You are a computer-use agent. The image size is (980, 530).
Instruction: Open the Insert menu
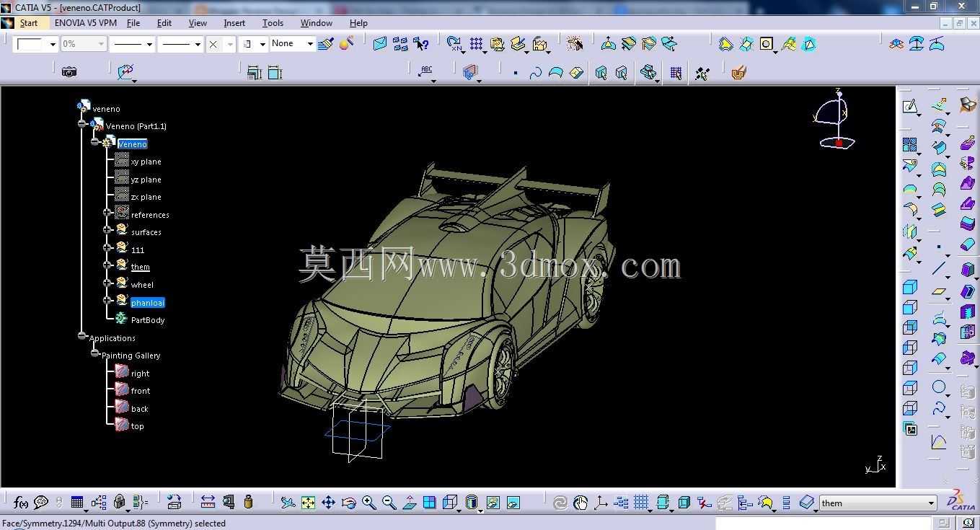pos(234,23)
